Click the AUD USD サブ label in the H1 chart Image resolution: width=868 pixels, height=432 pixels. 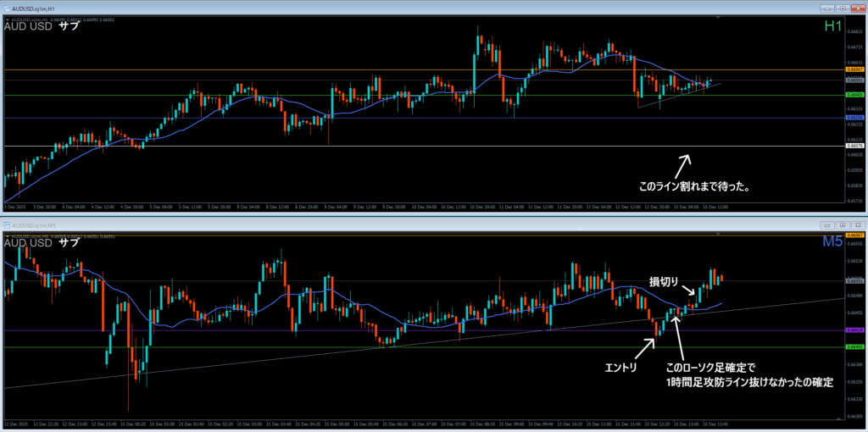42,26
